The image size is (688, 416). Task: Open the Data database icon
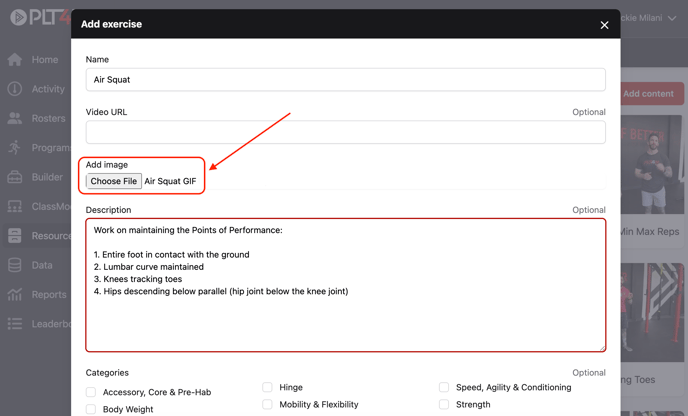click(15, 265)
